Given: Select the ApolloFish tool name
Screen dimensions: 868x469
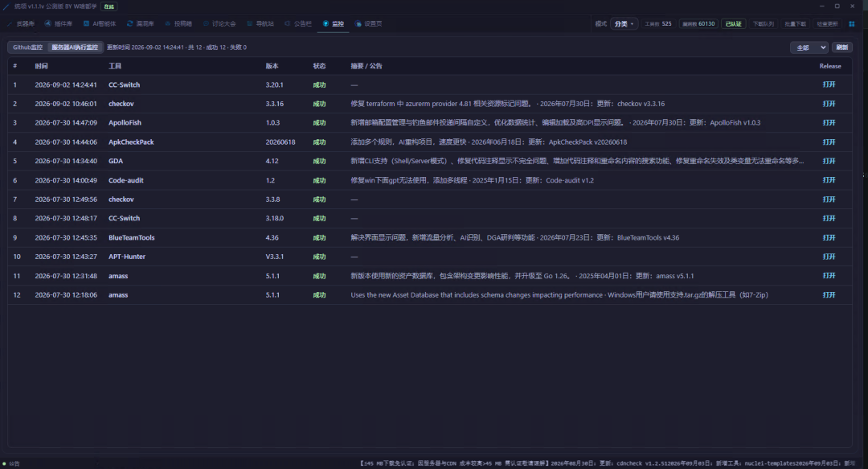Looking at the screenshot, I should pyautogui.click(x=125, y=122).
